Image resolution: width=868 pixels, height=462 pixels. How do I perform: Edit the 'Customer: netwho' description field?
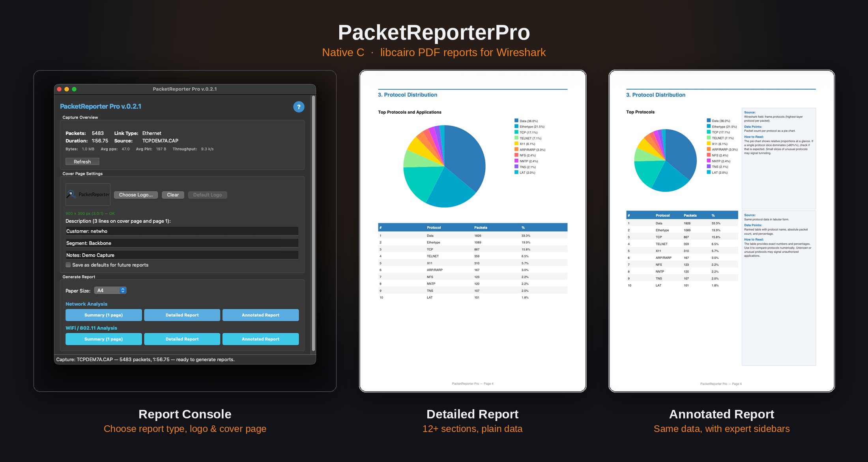pyautogui.click(x=182, y=231)
